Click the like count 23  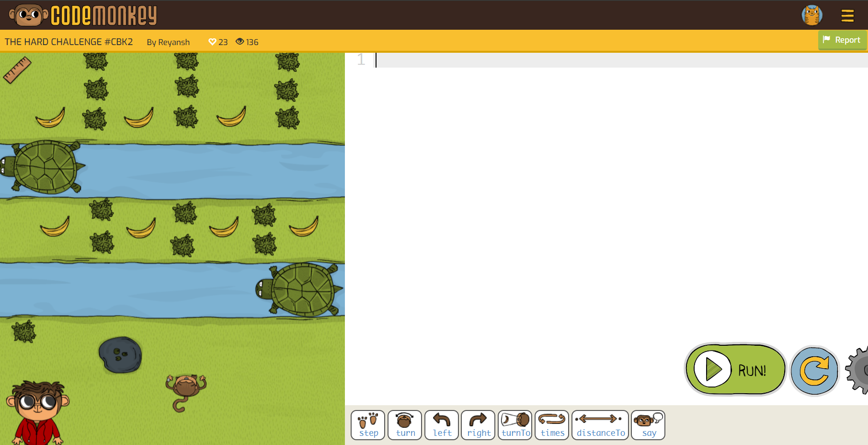click(x=223, y=42)
